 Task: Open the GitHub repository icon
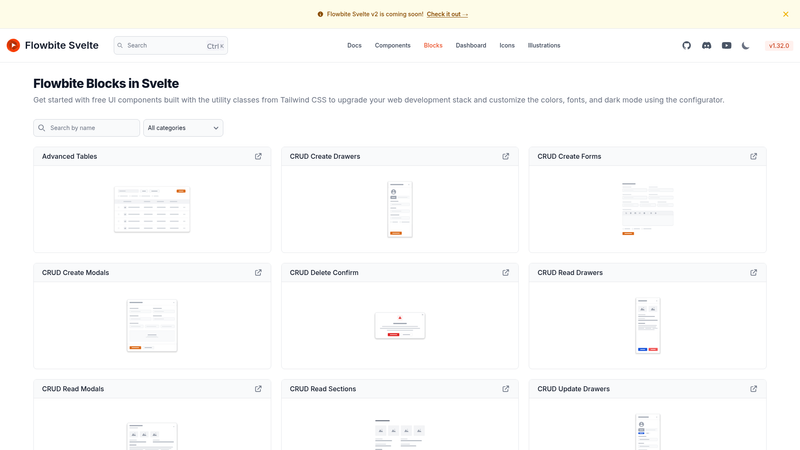[687, 45]
